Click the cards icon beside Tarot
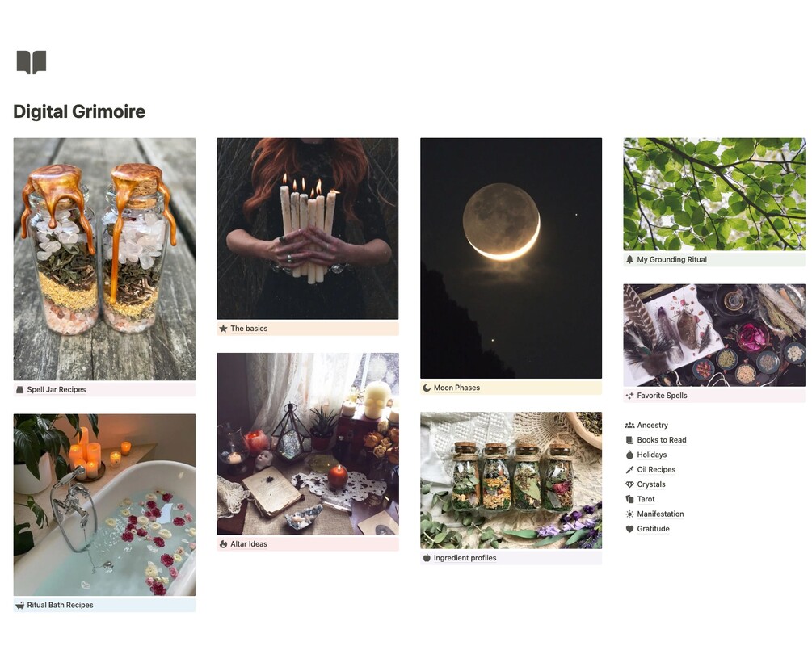The width and height of the screenshot is (812, 646). click(x=629, y=499)
